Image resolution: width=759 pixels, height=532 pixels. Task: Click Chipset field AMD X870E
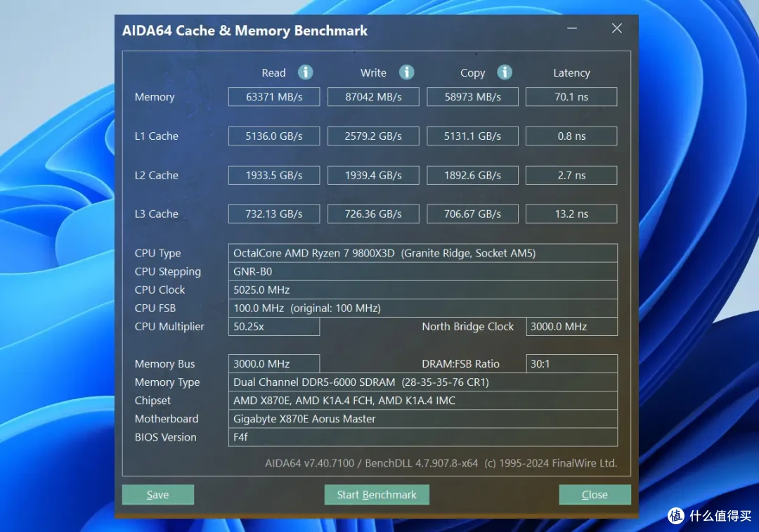(423, 401)
